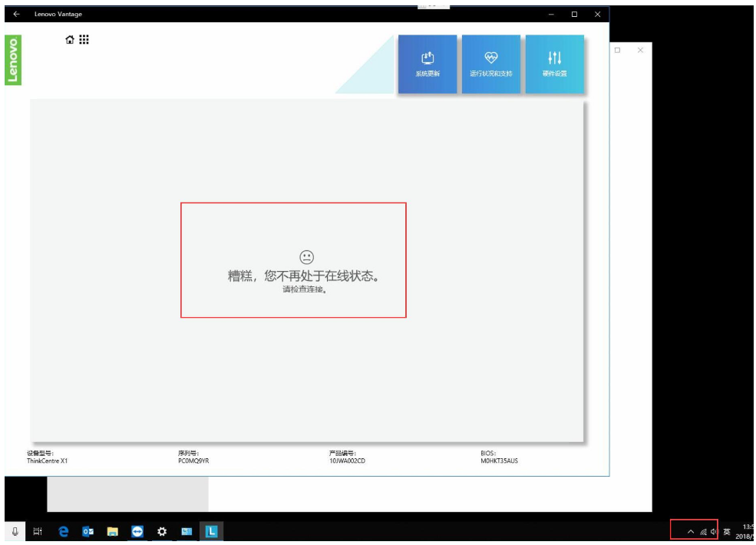Open Outlook from the taskbar

click(x=87, y=531)
